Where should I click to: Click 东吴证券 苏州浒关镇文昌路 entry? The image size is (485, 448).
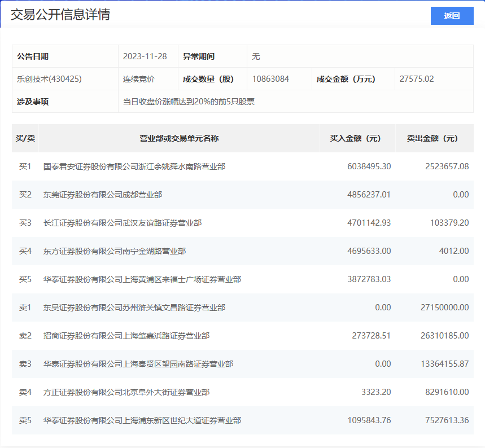click(134, 308)
